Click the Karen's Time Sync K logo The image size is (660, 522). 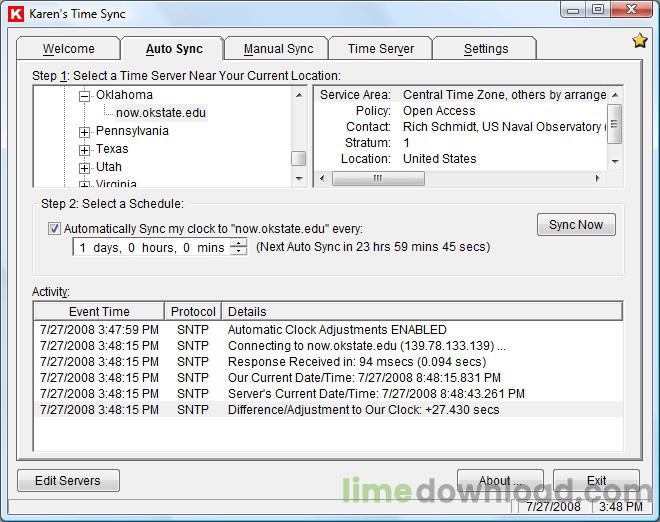point(16,13)
